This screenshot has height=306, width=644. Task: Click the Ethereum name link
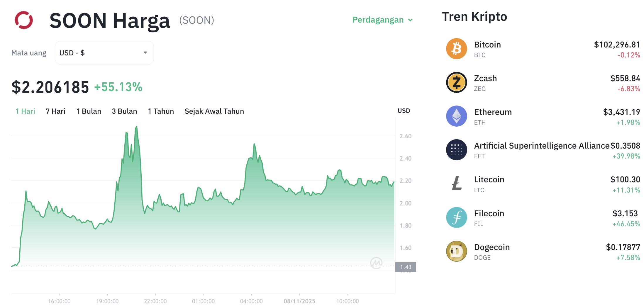[493, 112]
